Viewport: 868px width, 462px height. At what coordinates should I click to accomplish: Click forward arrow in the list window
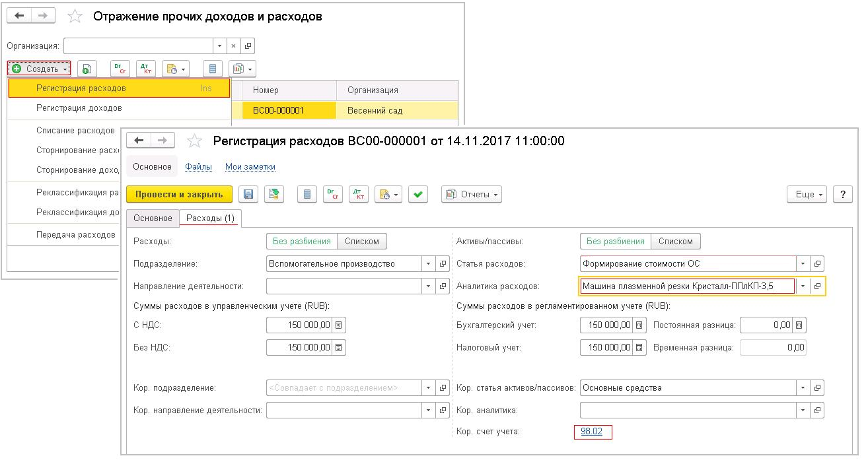43,16
